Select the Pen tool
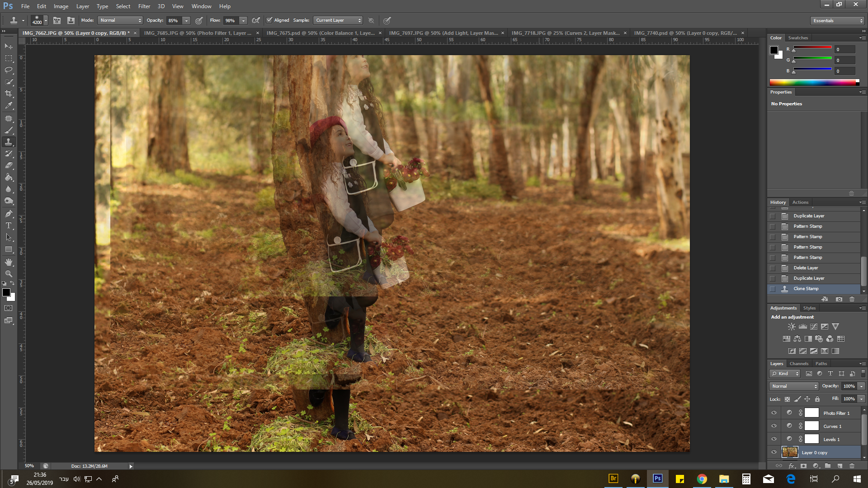 tap(9, 214)
